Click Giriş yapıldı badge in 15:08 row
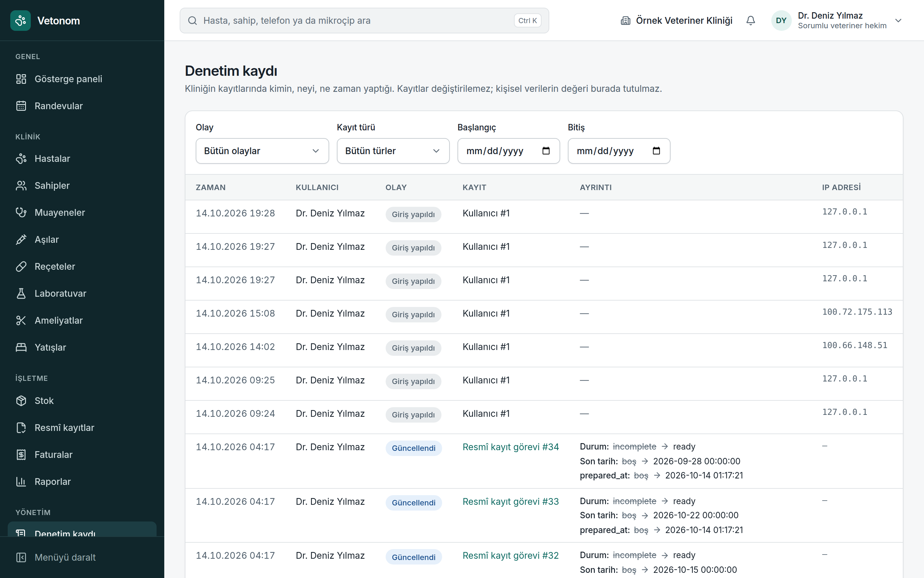The image size is (924, 578). (413, 315)
